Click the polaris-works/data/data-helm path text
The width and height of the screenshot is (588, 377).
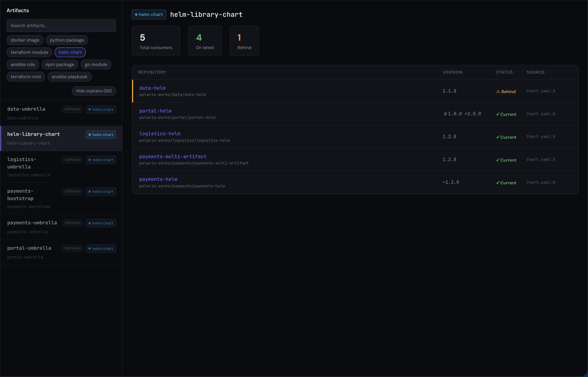pyautogui.click(x=173, y=95)
